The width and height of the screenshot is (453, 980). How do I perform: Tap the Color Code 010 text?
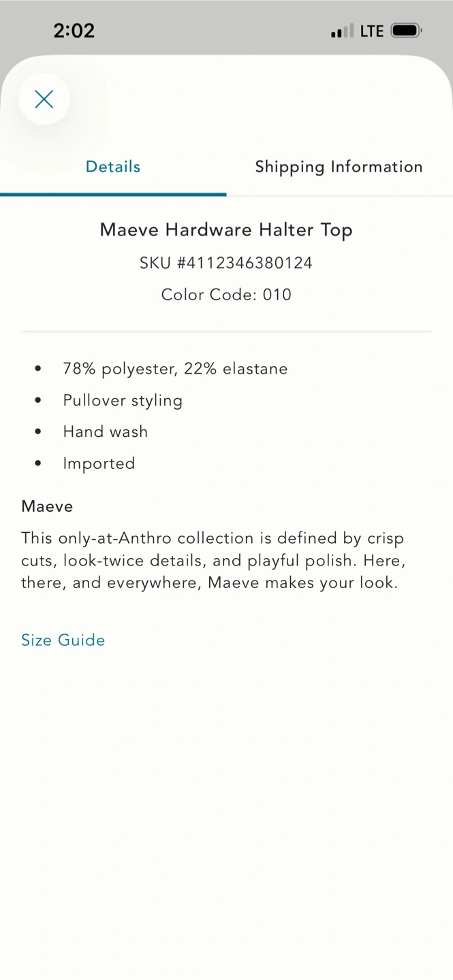pos(226,295)
